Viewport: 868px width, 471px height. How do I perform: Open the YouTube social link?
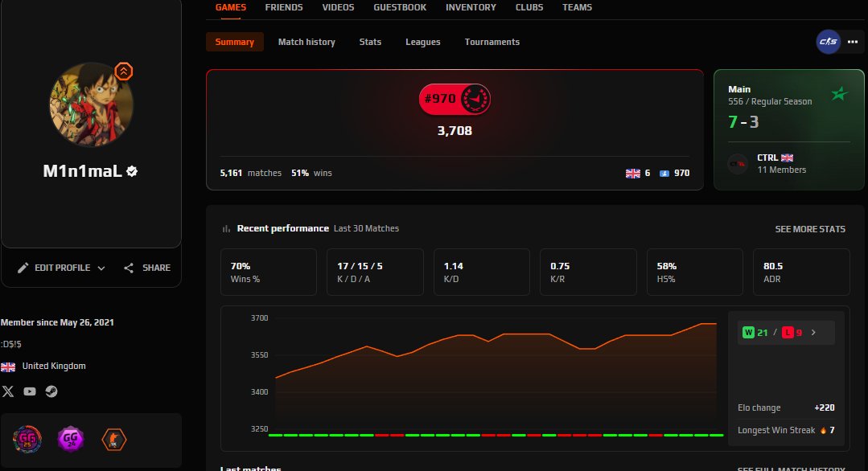coord(30,391)
